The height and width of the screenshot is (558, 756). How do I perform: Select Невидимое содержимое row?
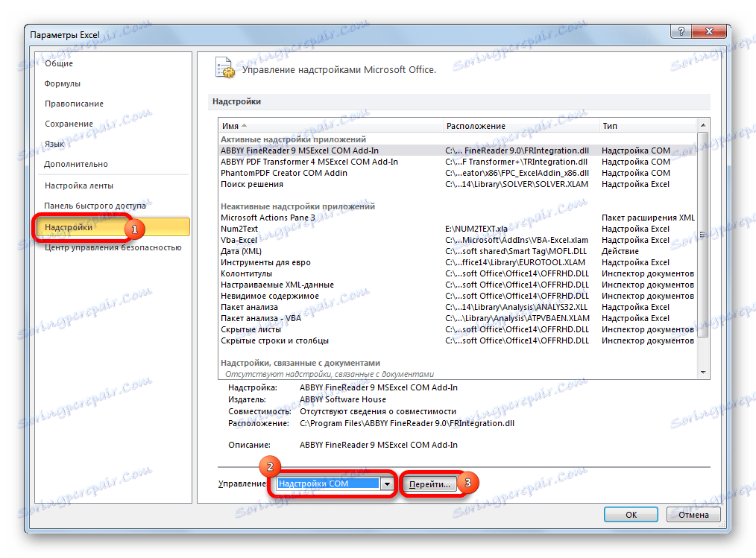(x=458, y=296)
